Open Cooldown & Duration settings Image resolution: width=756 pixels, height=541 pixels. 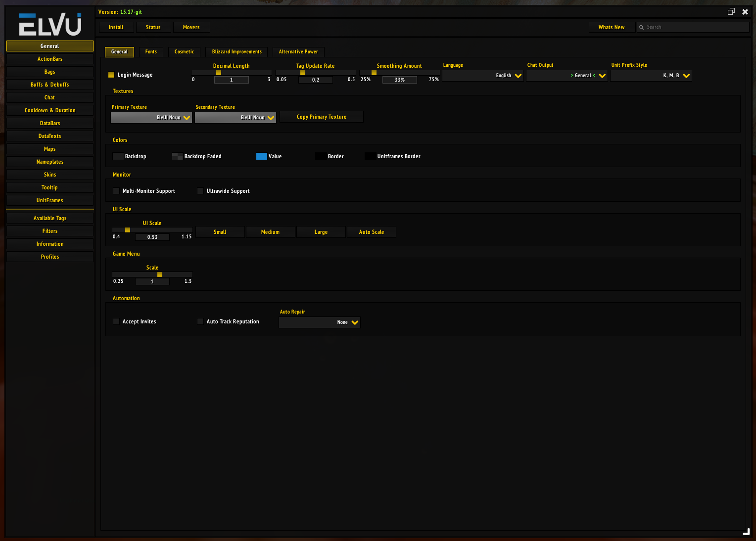coord(50,110)
